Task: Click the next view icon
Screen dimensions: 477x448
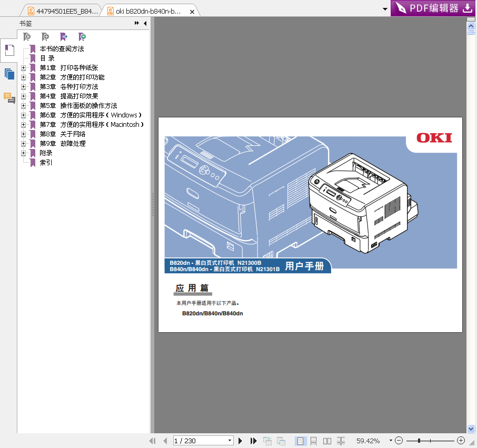Action: click(281, 441)
